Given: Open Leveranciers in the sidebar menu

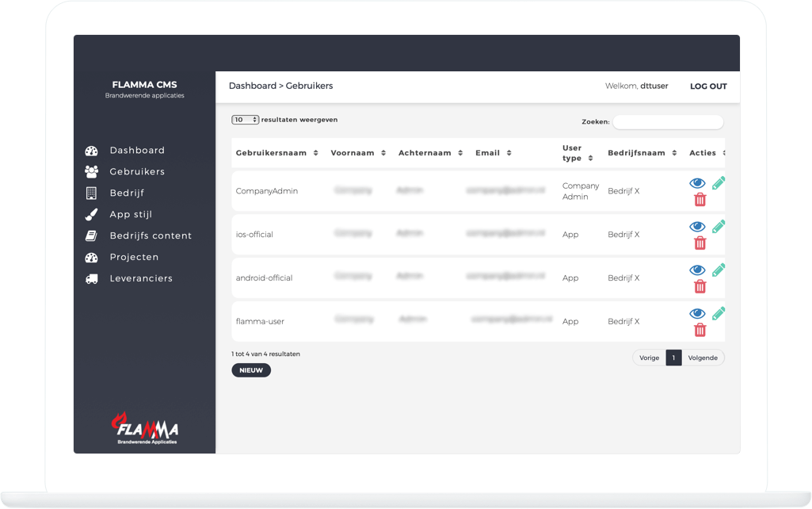Looking at the screenshot, I should pyautogui.click(x=141, y=278).
